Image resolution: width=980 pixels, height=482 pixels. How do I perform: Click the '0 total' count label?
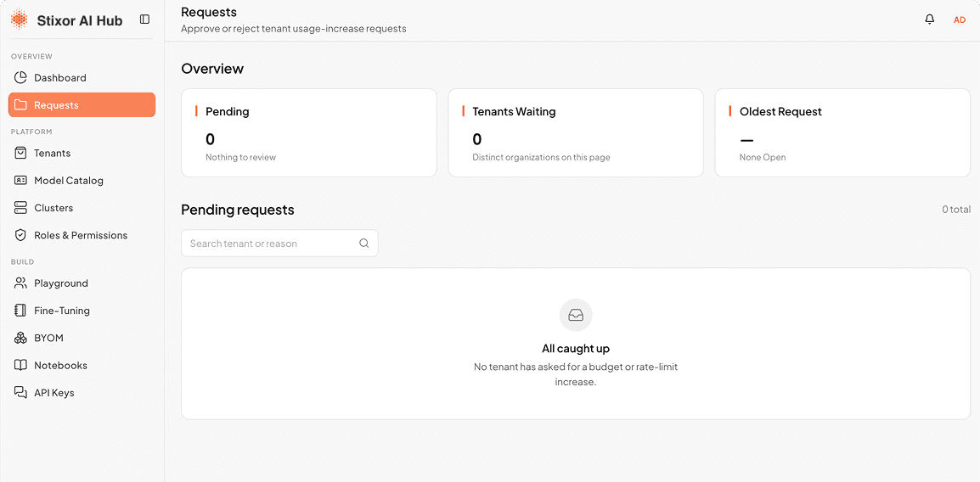coord(956,210)
